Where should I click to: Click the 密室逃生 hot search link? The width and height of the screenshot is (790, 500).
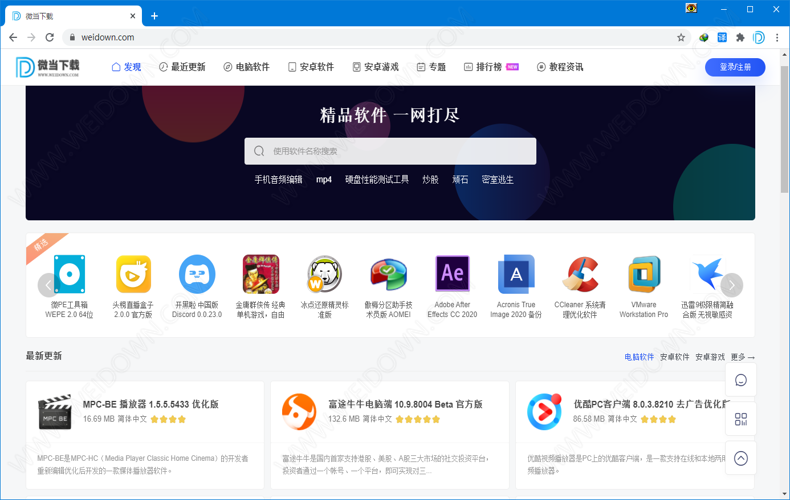pyautogui.click(x=497, y=179)
